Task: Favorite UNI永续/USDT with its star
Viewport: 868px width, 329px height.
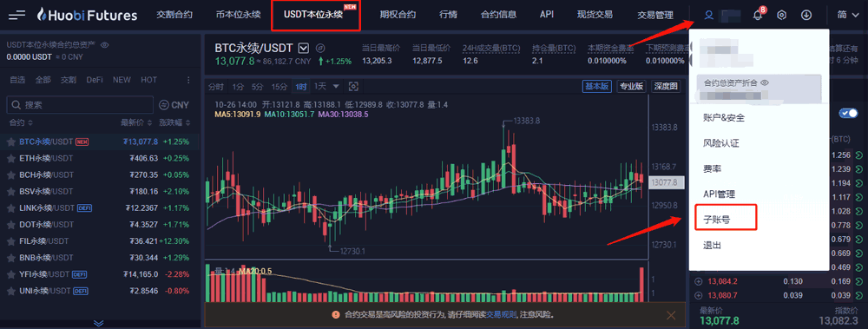Action: (x=10, y=291)
